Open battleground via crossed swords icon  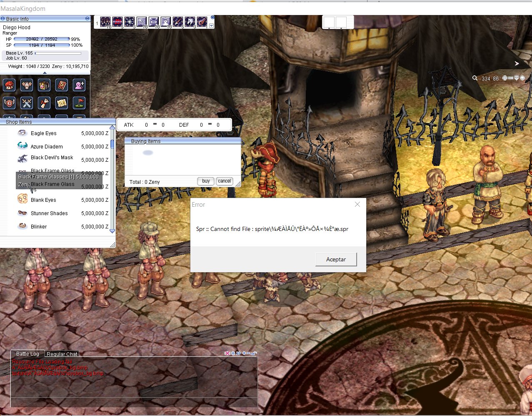tap(27, 103)
